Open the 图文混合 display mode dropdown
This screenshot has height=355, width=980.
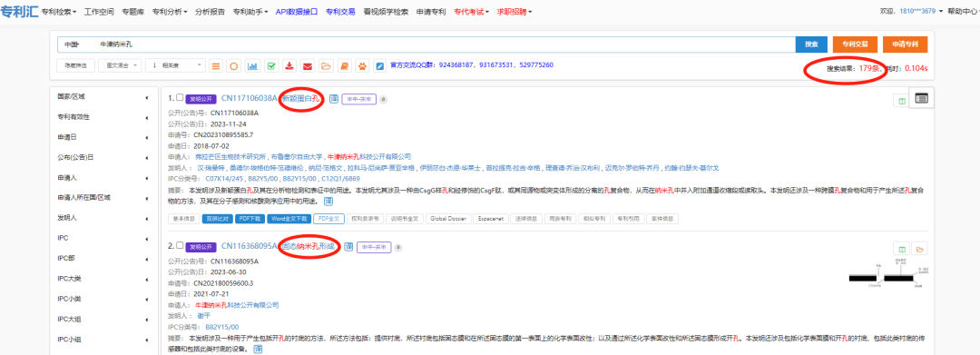(120, 65)
